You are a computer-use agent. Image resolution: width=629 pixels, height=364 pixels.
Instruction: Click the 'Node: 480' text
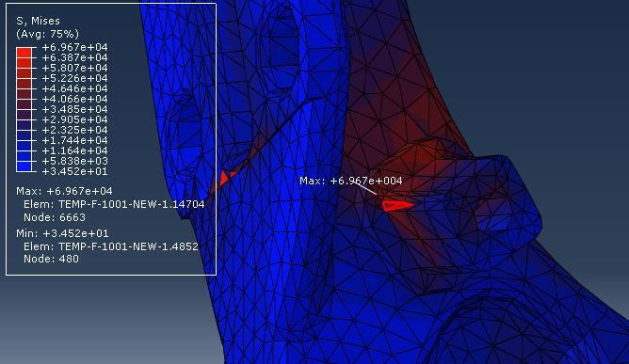[51, 259]
